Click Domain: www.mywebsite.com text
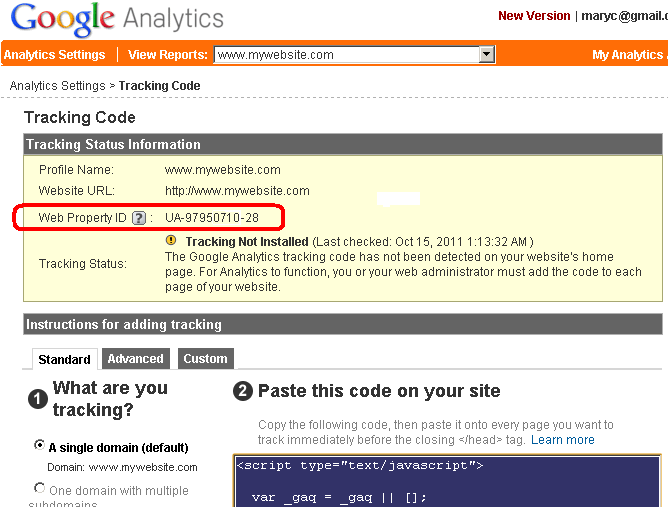 pos(122,467)
